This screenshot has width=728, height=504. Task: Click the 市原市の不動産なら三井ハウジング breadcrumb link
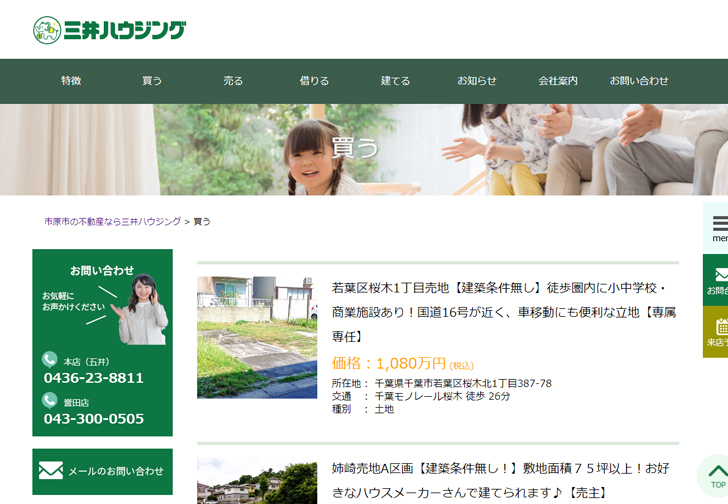pos(112,221)
